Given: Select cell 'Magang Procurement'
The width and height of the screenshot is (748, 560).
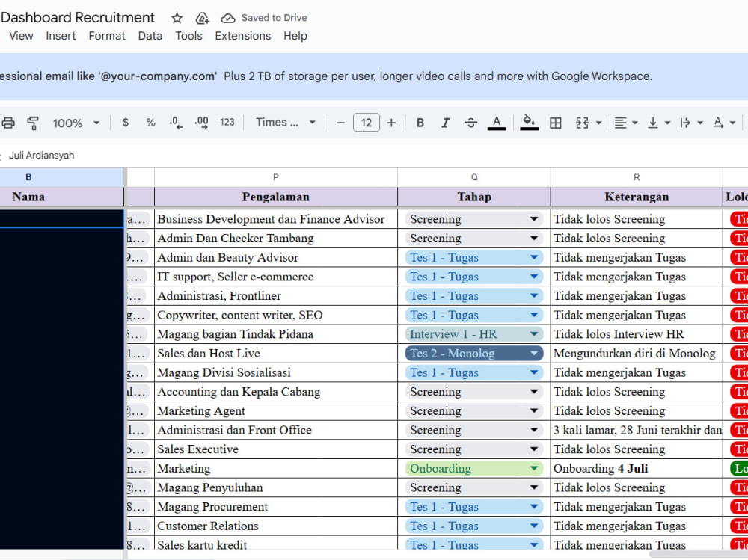Looking at the screenshot, I should [x=276, y=507].
